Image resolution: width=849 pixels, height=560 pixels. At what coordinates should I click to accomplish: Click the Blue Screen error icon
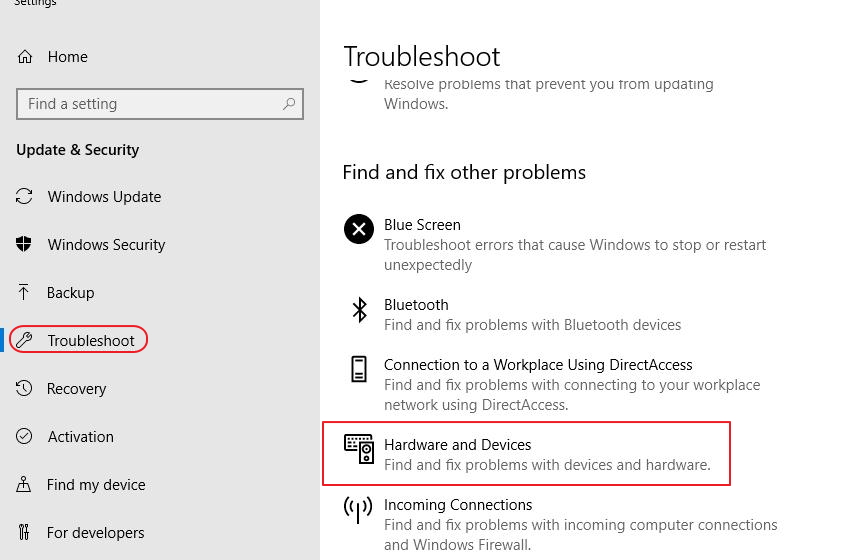click(359, 229)
